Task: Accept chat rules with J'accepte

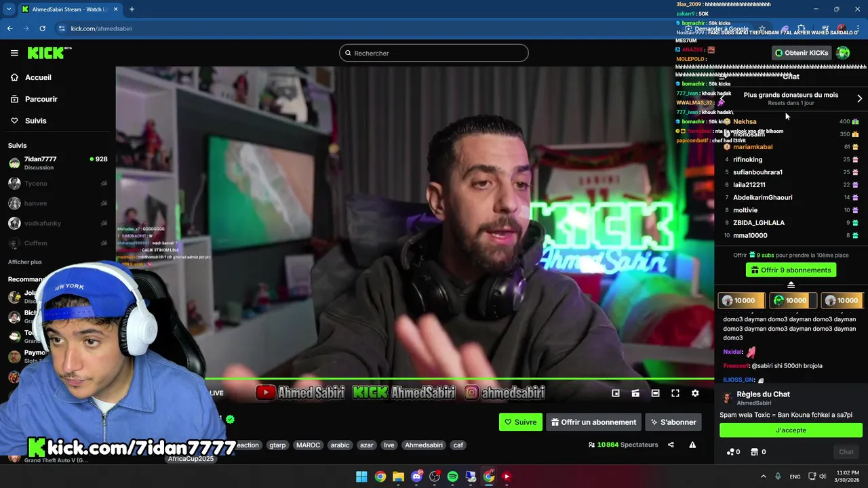Action: point(791,430)
